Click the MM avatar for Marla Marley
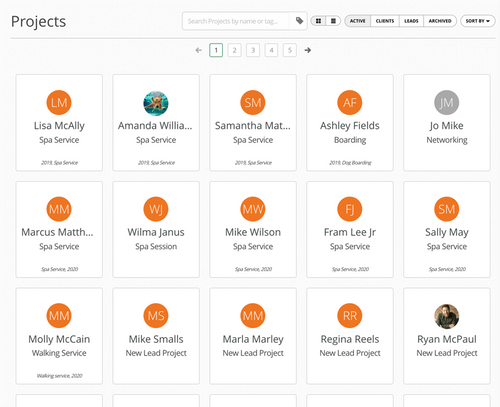 (x=253, y=316)
